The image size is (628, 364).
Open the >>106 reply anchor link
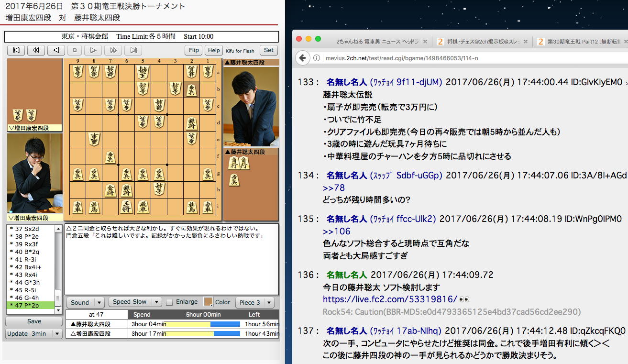pyautogui.click(x=337, y=232)
